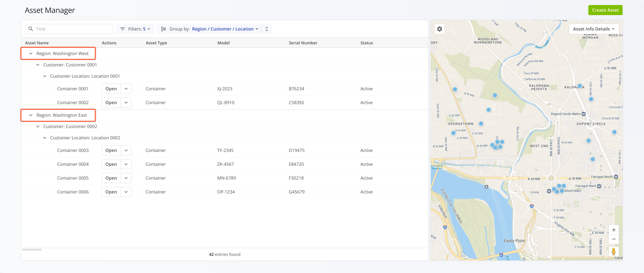
Task: Collapse the Customer: Customer 0001 group
Action: point(38,65)
